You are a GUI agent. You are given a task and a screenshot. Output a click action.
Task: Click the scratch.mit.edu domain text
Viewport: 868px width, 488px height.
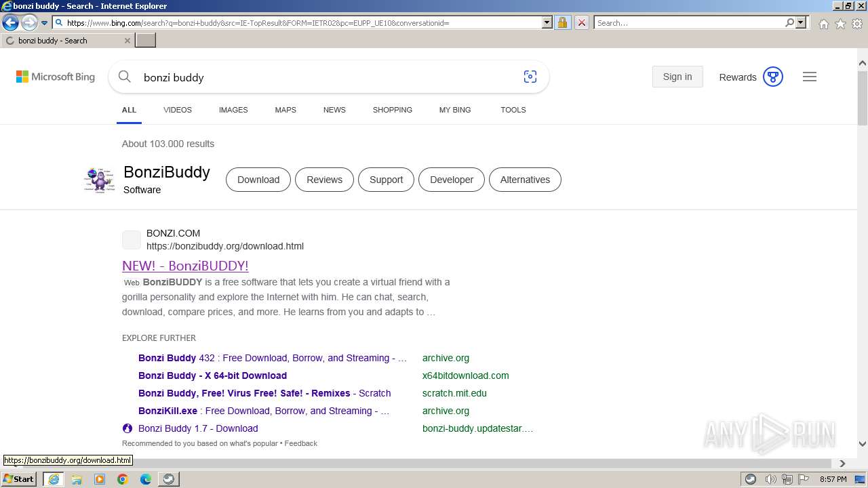coord(454,393)
